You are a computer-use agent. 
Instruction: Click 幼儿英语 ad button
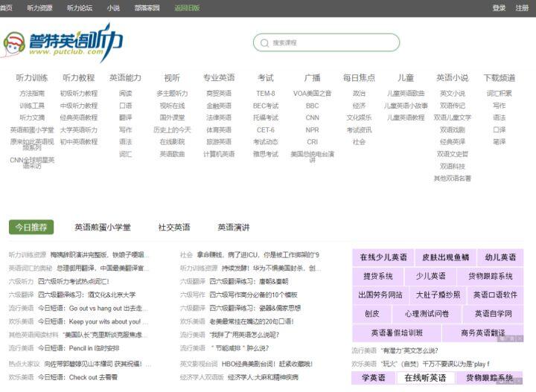500,257
